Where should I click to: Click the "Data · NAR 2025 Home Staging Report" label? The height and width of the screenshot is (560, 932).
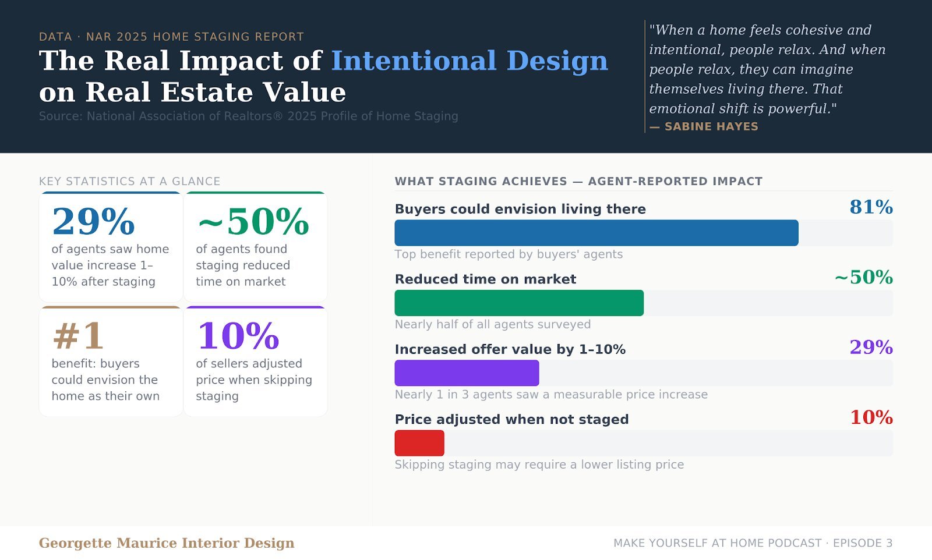(x=171, y=37)
